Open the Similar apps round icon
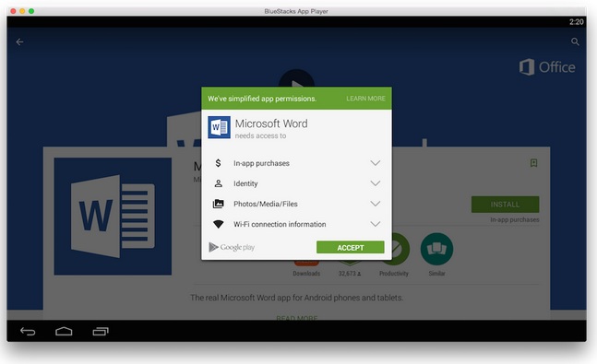 tap(436, 249)
